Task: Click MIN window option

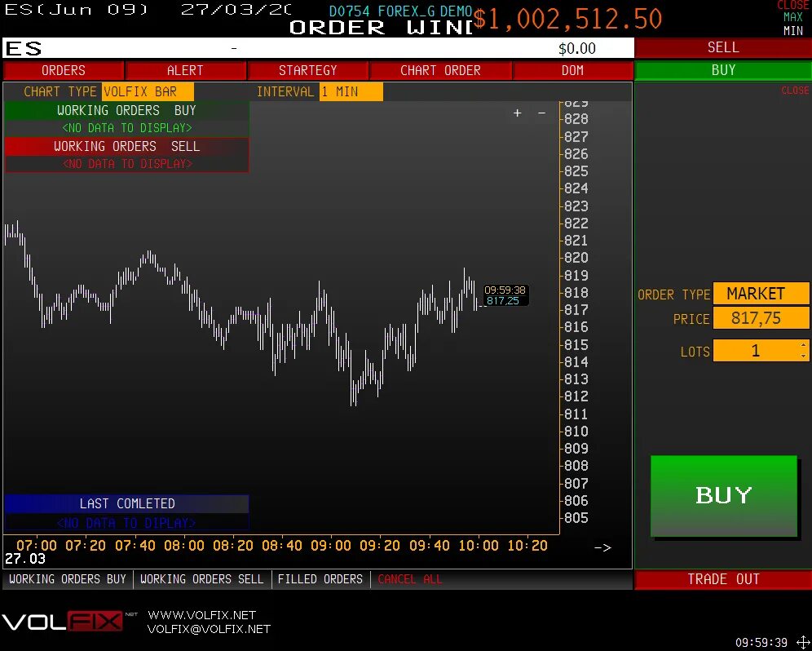Action: click(x=792, y=30)
